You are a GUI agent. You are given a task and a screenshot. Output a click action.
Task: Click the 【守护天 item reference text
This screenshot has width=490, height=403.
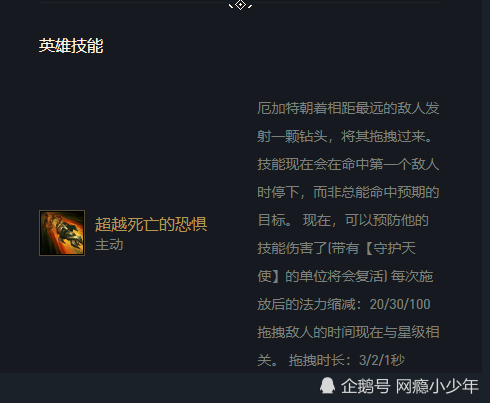tap(391, 248)
